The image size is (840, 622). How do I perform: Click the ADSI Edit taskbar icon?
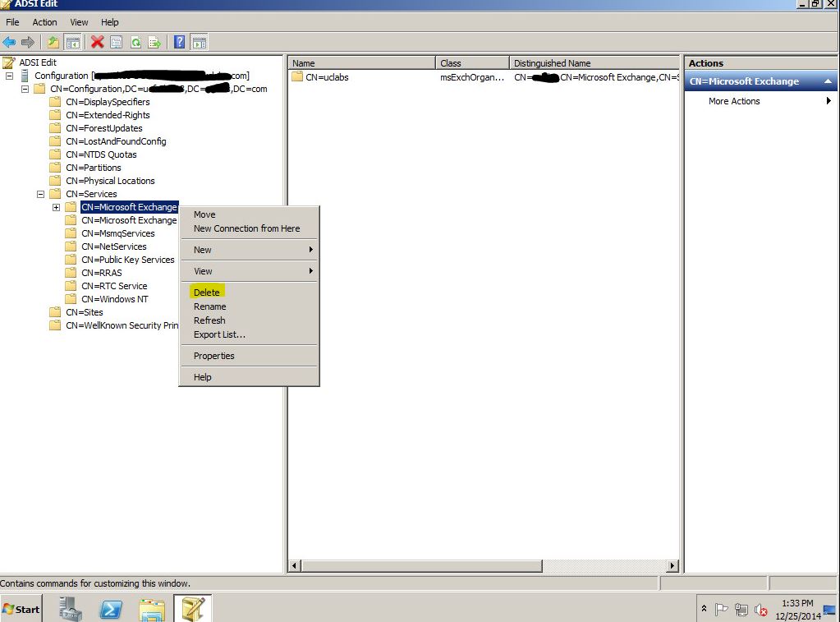pyautogui.click(x=193, y=609)
